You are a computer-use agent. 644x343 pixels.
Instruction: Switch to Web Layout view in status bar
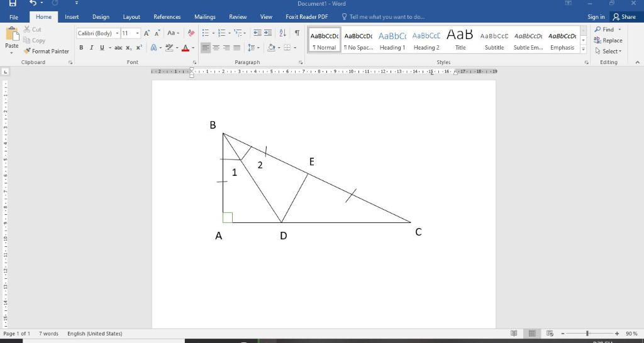pos(550,334)
